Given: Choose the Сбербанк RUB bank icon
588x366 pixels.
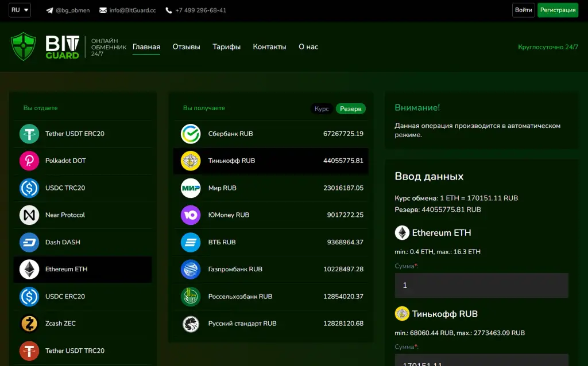Looking at the screenshot, I should (191, 134).
